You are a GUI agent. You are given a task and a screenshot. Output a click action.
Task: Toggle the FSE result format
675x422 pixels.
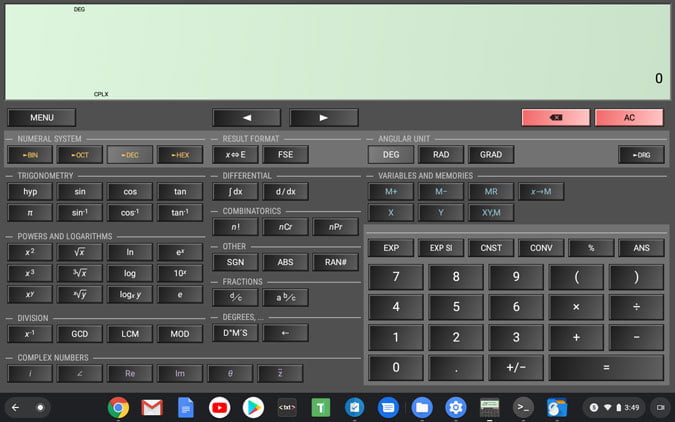(x=285, y=155)
